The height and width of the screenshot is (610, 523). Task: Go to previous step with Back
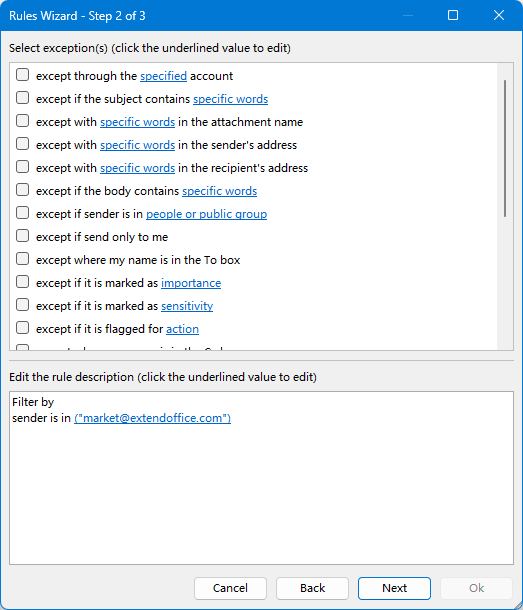(312, 588)
